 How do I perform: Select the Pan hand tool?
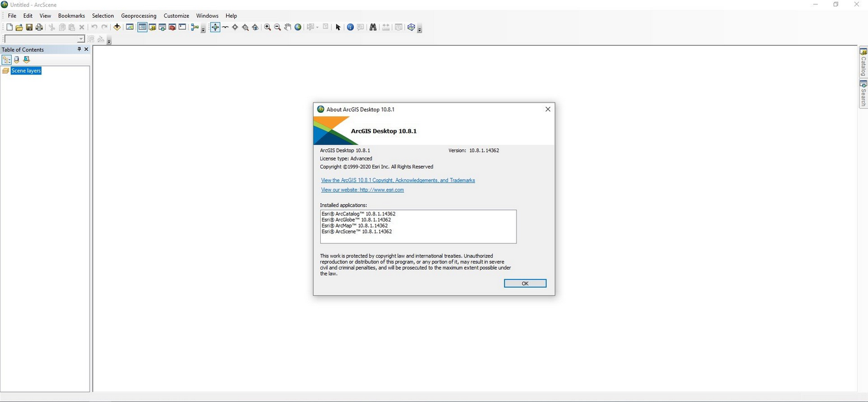[287, 27]
